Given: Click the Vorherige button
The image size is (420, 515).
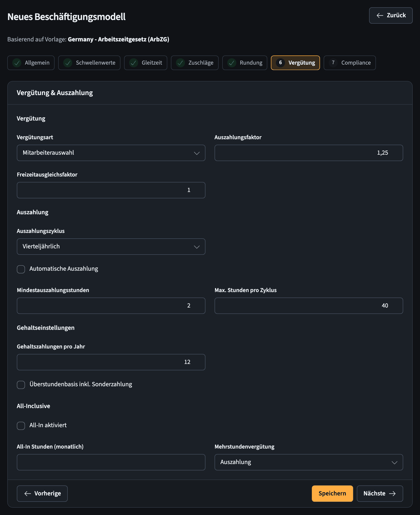Looking at the screenshot, I should 42,493.
